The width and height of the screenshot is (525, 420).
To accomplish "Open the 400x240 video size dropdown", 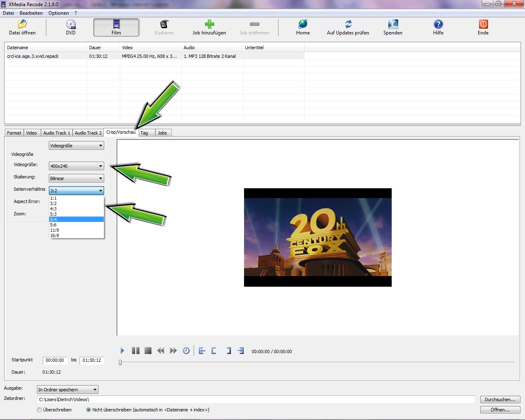I will click(76, 166).
